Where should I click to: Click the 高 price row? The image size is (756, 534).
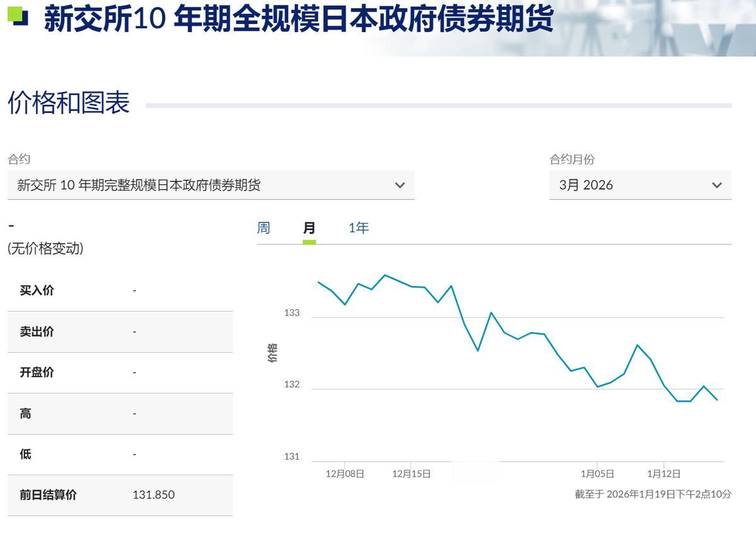pos(120,414)
